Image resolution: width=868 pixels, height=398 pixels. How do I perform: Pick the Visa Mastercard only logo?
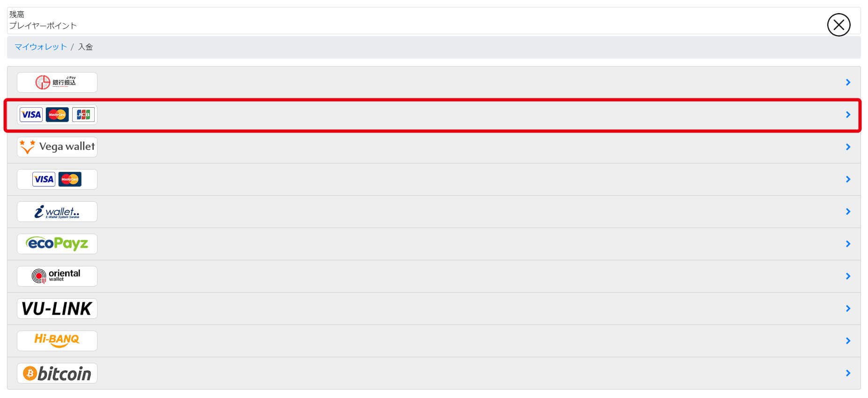(x=57, y=179)
